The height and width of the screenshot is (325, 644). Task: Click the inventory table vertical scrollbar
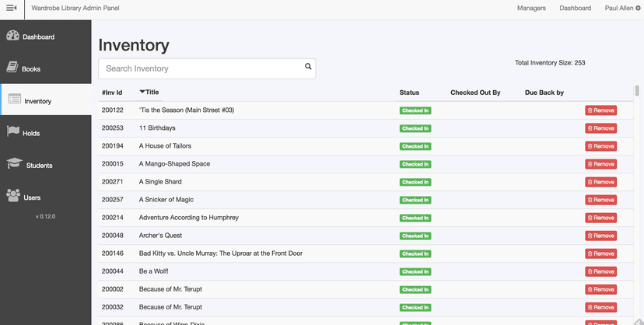pyautogui.click(x=637, y=90)
